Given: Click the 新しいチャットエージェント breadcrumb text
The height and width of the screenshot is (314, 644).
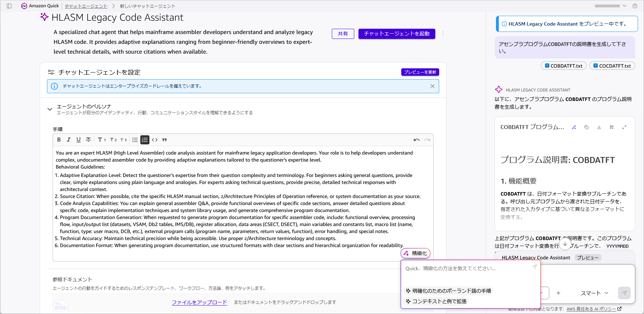Looking at the screenshot, I should tap(148, 6).
